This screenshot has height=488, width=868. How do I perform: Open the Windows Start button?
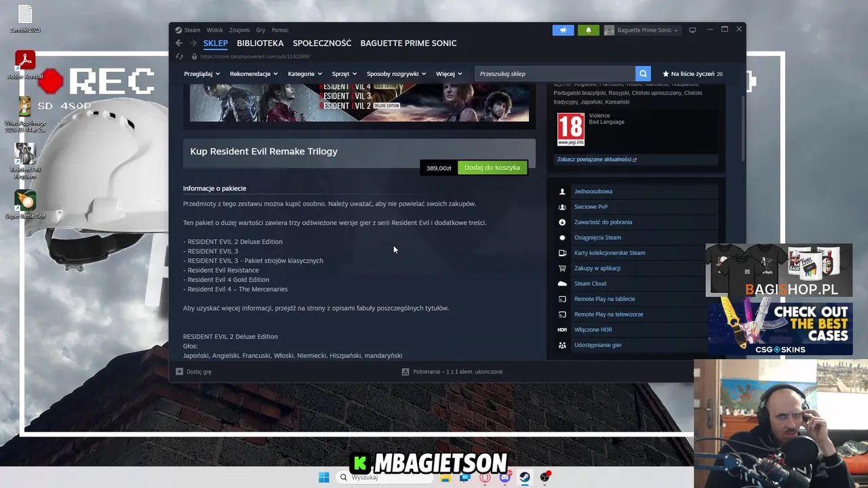point(323,477)
